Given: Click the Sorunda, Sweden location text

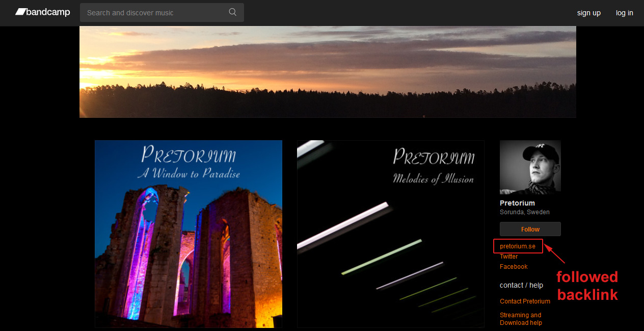Looking at the screenshot, I should click(525, 212).
